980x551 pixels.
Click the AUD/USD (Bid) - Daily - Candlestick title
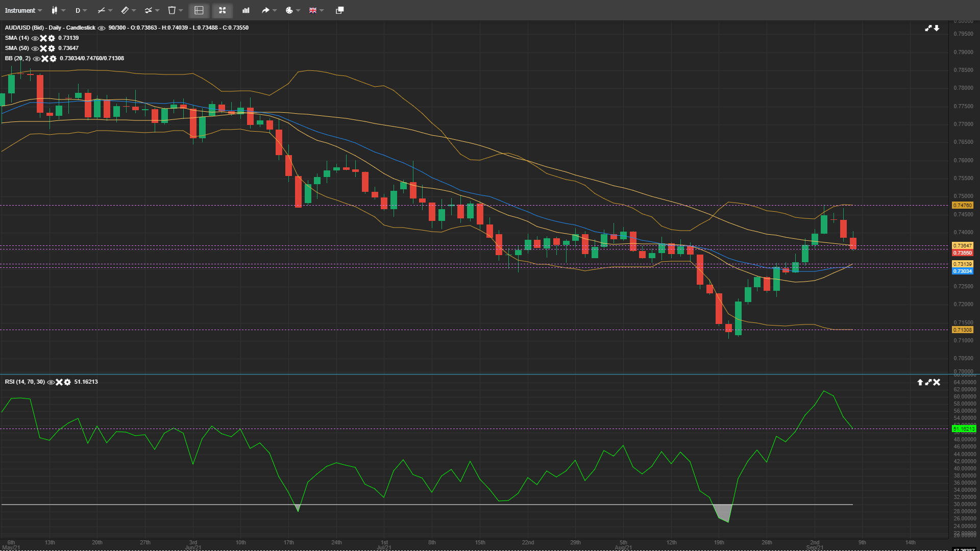pos(50,28)
